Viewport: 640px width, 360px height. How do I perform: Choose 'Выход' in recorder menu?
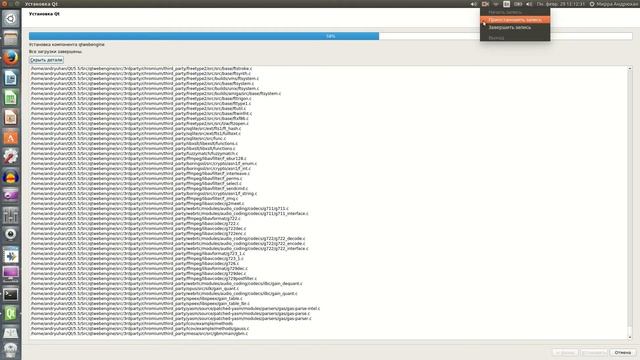pyautogui.click(x=515, y=38)
